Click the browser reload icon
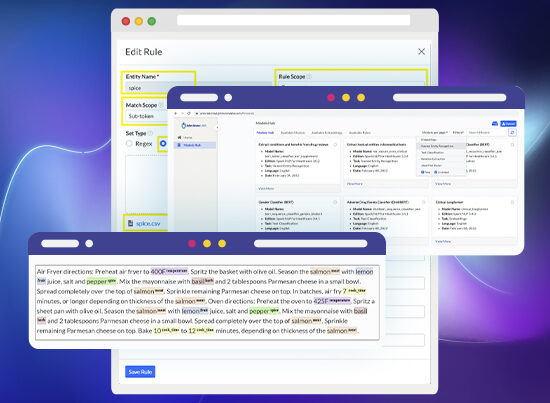 click(189, 113)
